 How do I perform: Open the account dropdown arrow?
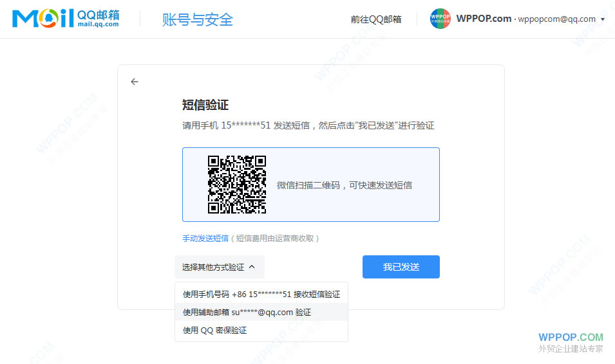pyautogui.click(x=603, y=19)
